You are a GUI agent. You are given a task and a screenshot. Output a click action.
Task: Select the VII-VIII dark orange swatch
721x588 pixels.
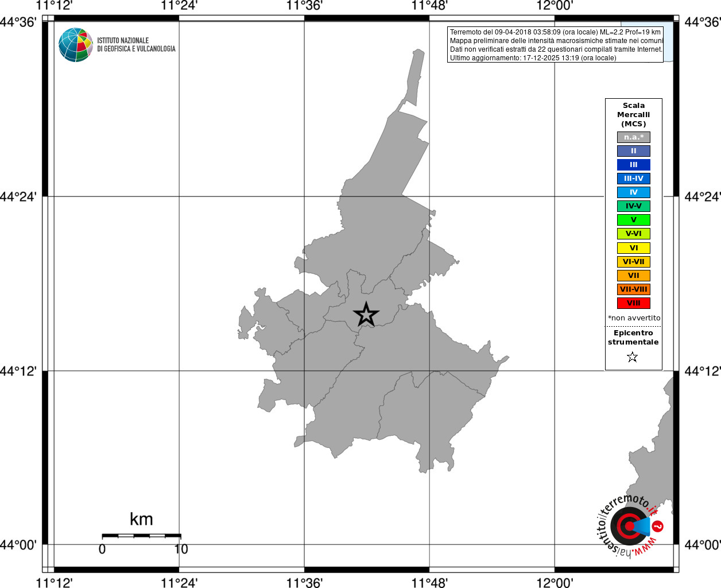(x=634, y=289)
